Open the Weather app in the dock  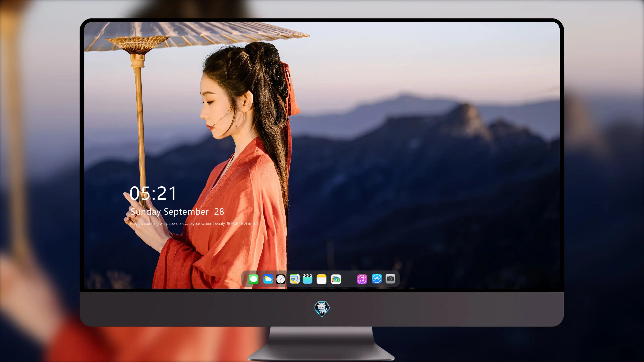pos(268,279)
